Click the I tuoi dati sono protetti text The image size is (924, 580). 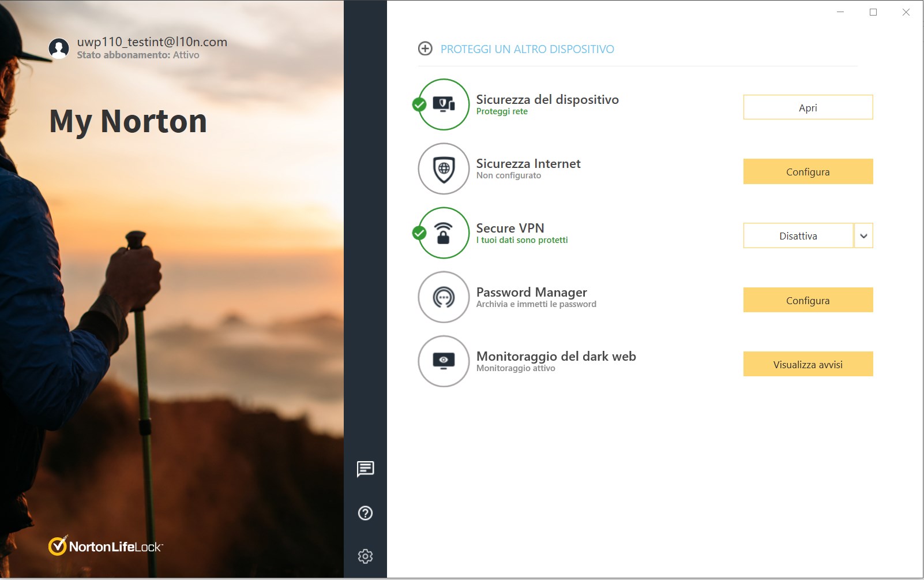pos(522,240)
